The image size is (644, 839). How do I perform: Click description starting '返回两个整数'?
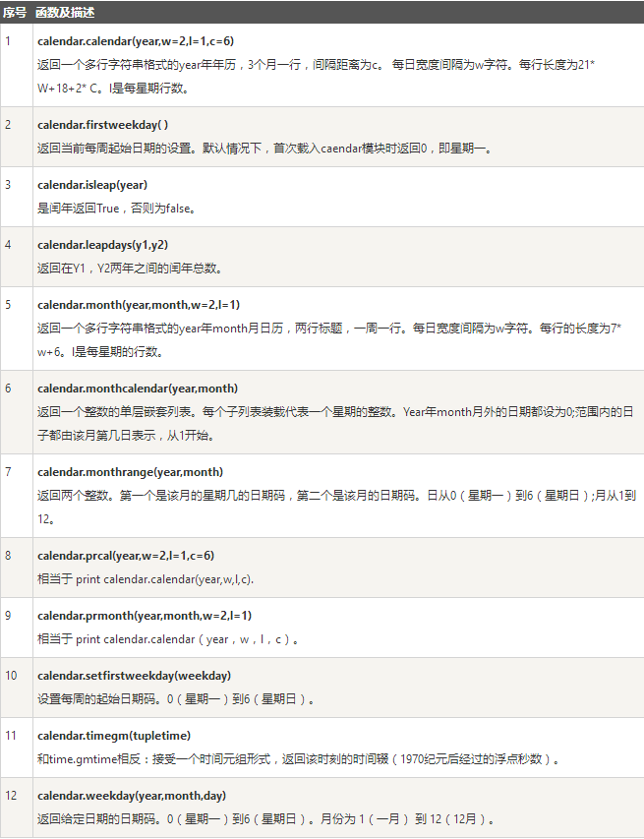click(337, 507)
